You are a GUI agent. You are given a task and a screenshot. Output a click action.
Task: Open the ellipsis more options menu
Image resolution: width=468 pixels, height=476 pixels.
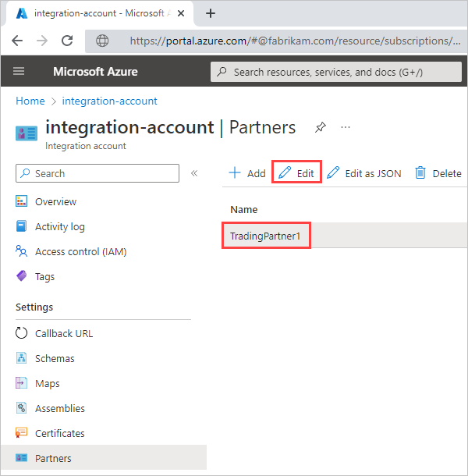coord(346,127)
